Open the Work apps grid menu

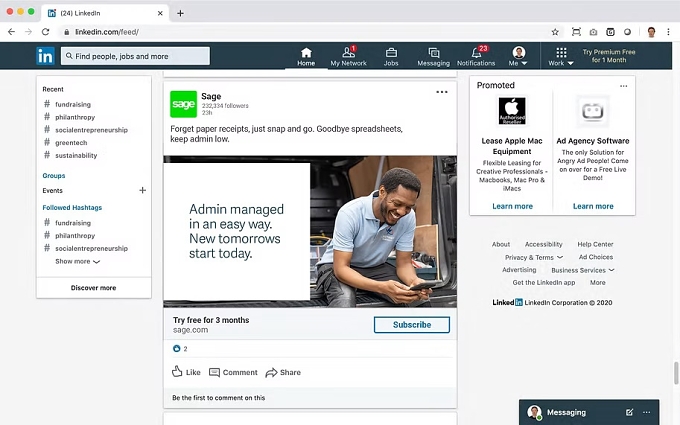(561, 57)
